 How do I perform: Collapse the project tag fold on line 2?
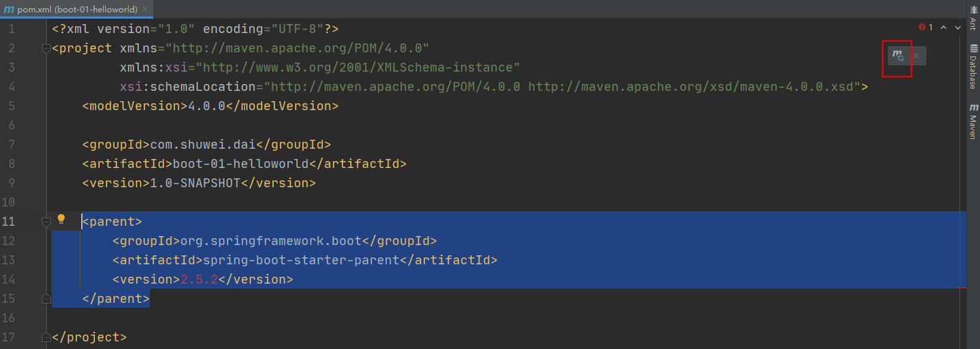click(x=46, y=48)
